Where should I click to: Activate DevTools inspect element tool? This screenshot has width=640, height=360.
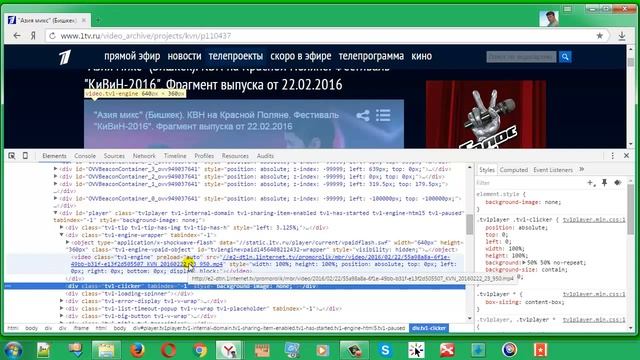click(x=12, y=156)
